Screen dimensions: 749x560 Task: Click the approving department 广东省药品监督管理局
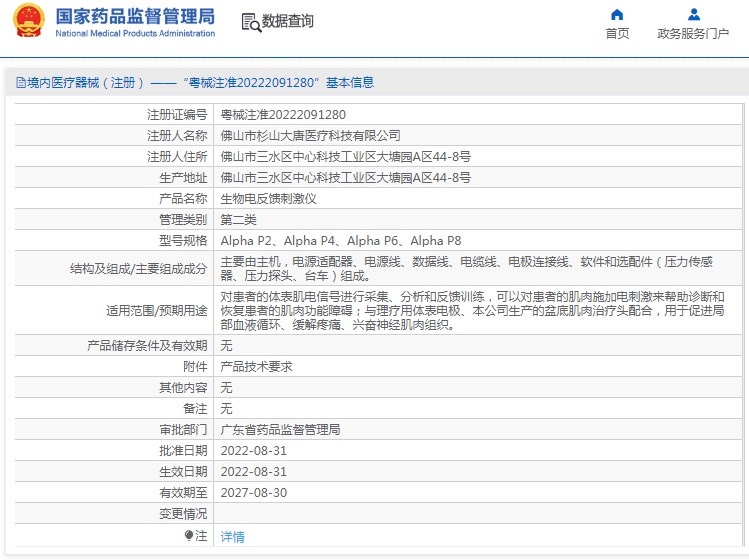point(280,430)
